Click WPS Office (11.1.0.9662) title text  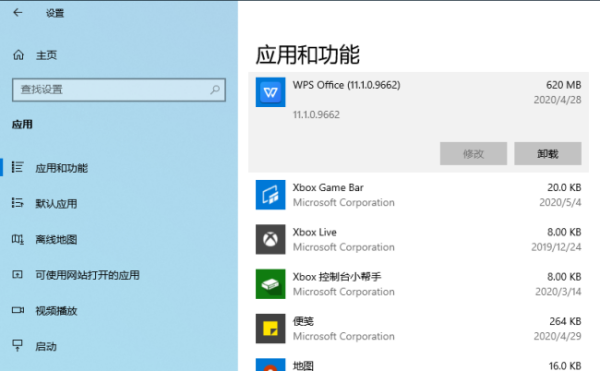[x=347, y=85]
